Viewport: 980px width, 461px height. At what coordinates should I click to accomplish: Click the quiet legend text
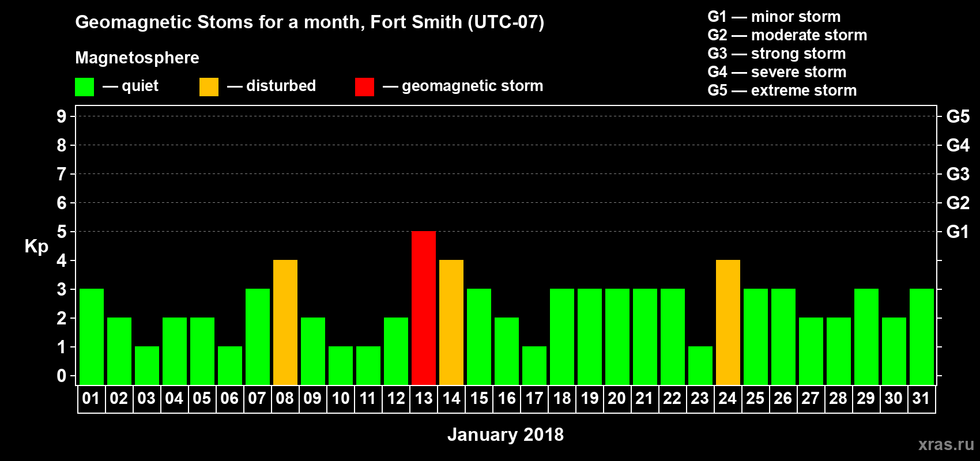click(140, 86)
